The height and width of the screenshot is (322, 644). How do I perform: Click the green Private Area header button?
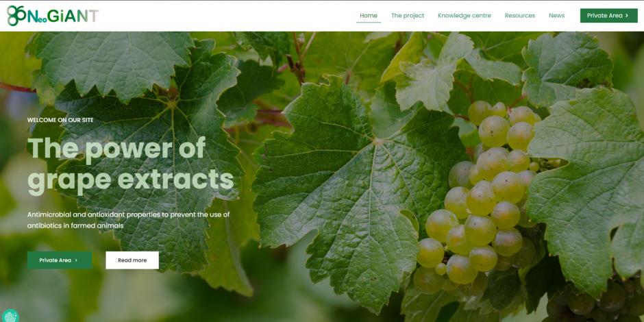click(x=608, y=16)
